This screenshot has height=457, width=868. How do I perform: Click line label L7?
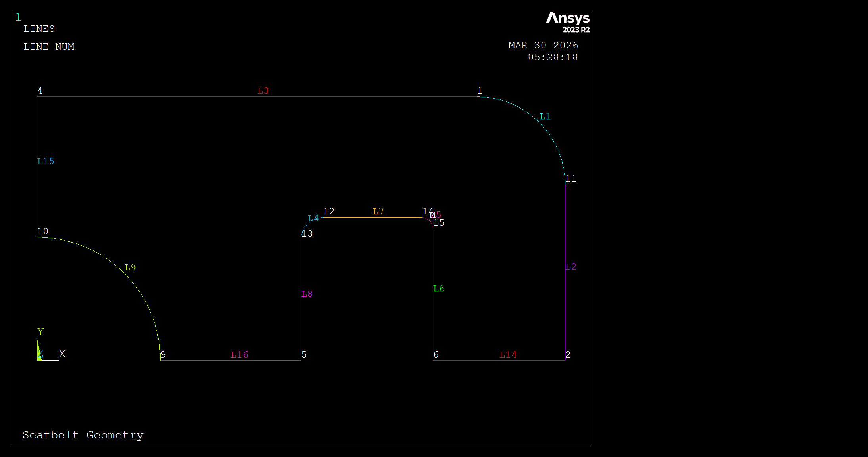pyautogui.click(x=378, y=212)
